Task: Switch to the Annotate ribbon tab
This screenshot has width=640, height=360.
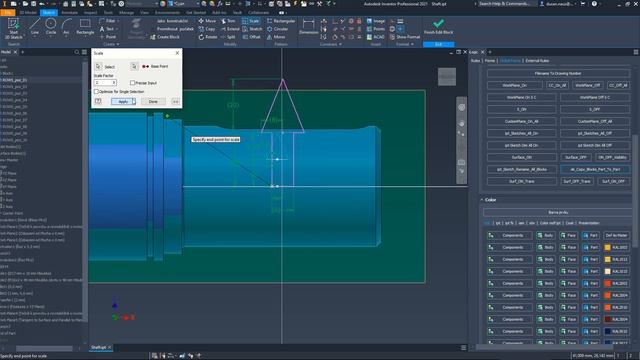Action: [69, 13]
